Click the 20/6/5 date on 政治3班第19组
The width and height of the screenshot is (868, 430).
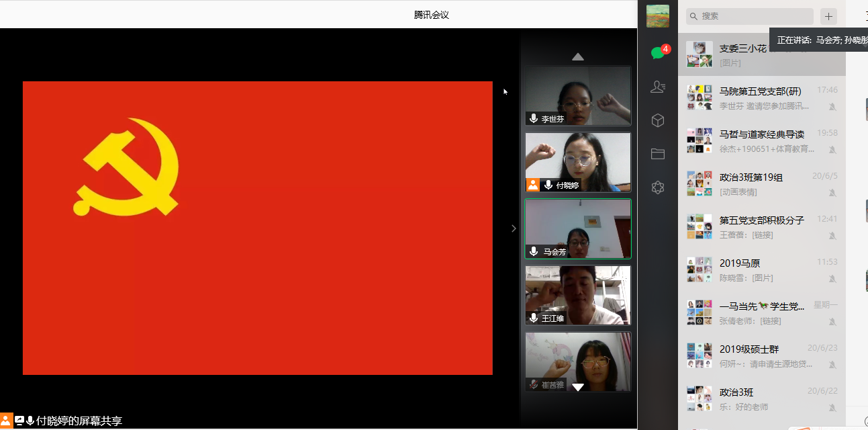coord(825,176)
